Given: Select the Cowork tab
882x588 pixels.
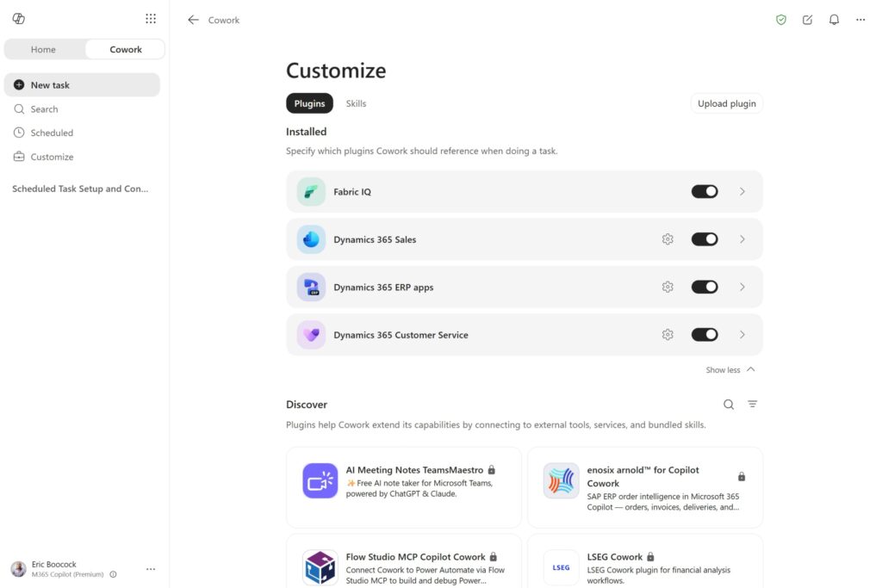Looking at the screenshot, I should tap(126, 49).
